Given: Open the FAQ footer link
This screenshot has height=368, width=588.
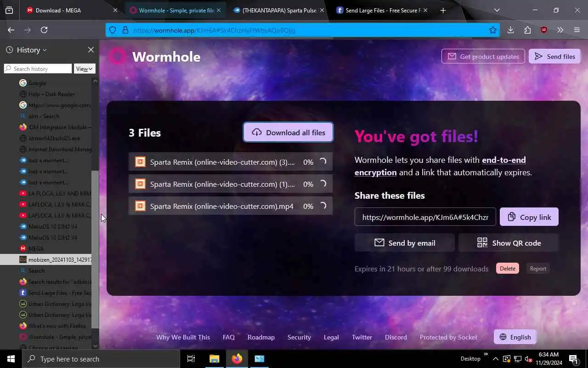Looking at the screenshot, I should (229, 337).
